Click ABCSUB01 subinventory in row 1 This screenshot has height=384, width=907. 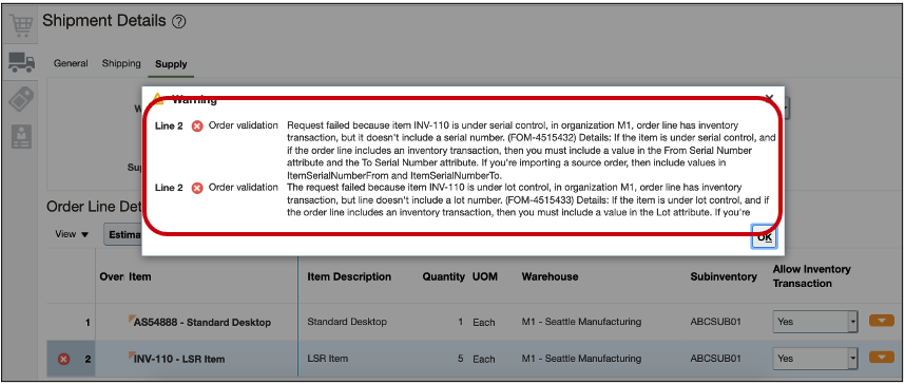715,322
